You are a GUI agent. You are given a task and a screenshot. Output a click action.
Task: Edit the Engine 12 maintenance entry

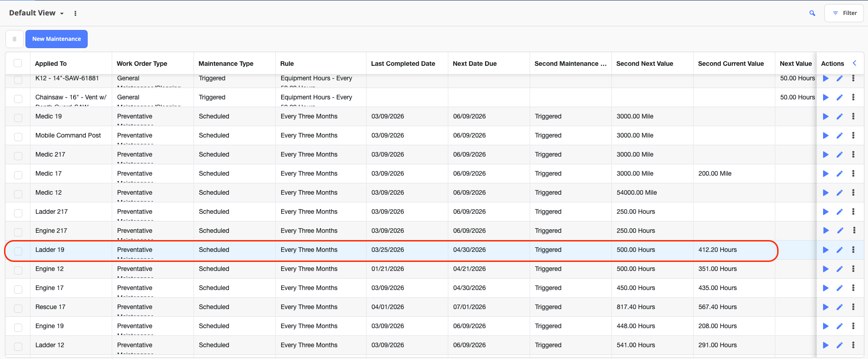pyautogui.click(x=839, y=269)
